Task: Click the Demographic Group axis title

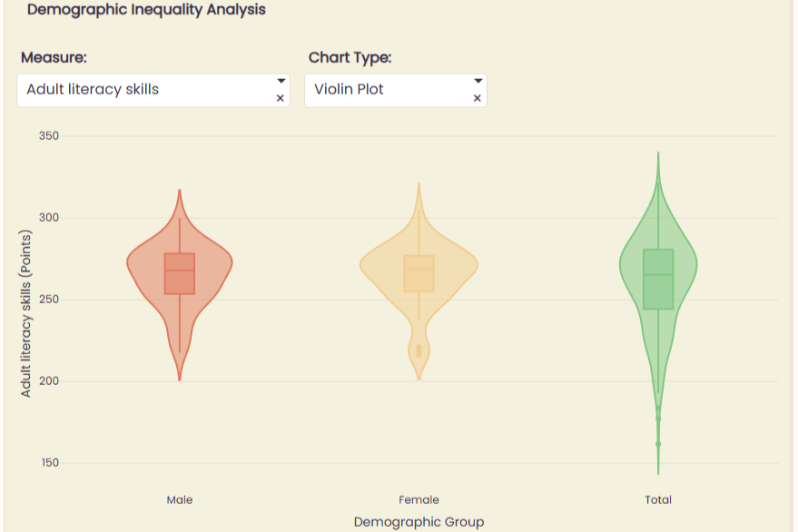Action: point(419,522)
